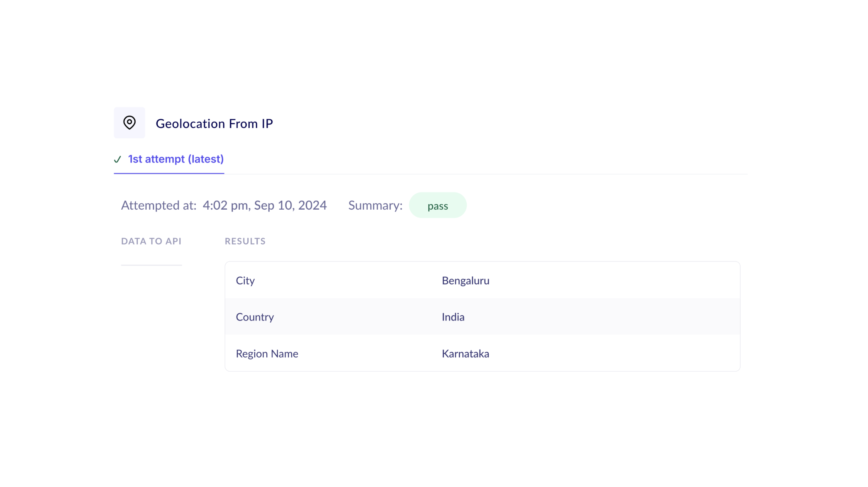868x487 pixels.
Task: Click the RESULTS section header
Action: click(x=245, y=241)
